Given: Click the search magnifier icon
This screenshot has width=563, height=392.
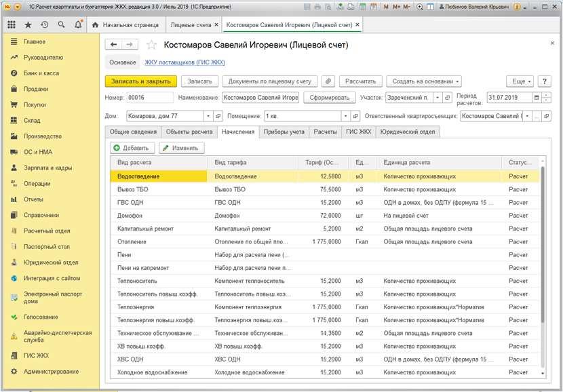Looking at the screenshot, I should click(62, 24).
